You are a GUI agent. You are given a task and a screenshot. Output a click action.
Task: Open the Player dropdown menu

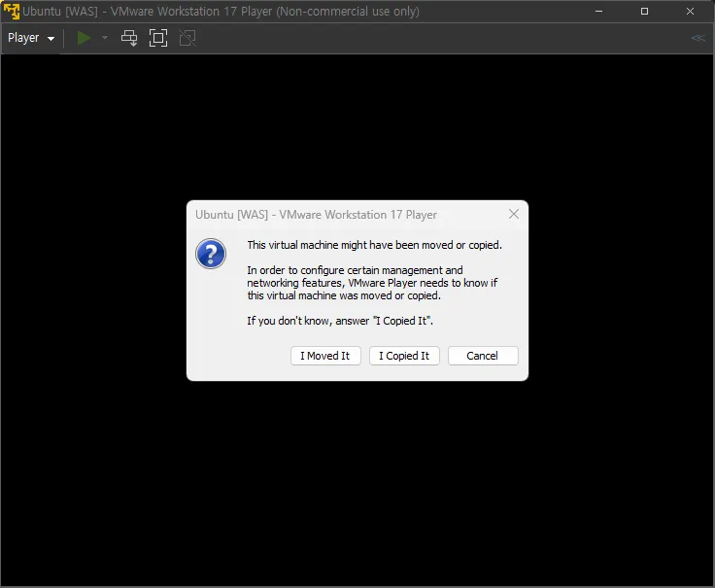pyautogui.click(x=31, y=38)
